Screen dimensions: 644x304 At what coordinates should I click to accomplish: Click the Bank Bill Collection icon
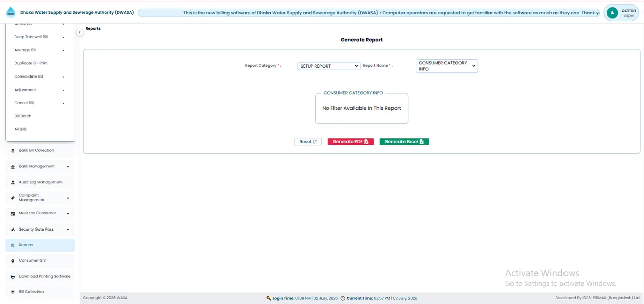pos(13,150)
